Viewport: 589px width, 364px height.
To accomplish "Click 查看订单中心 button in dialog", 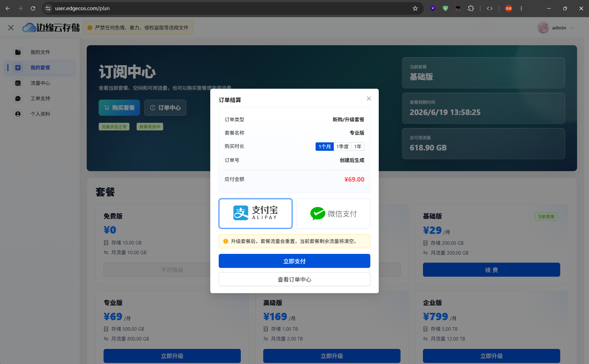I will [294, 279].
